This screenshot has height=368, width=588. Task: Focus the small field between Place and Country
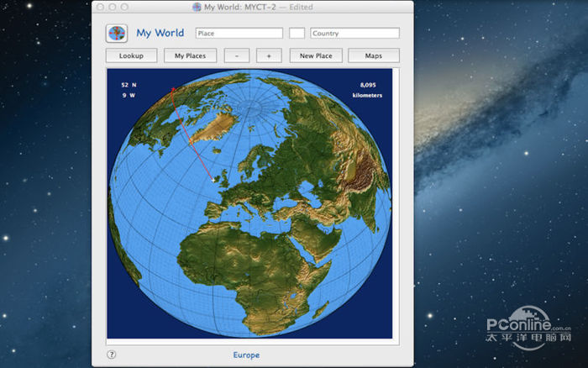(297, 33)
